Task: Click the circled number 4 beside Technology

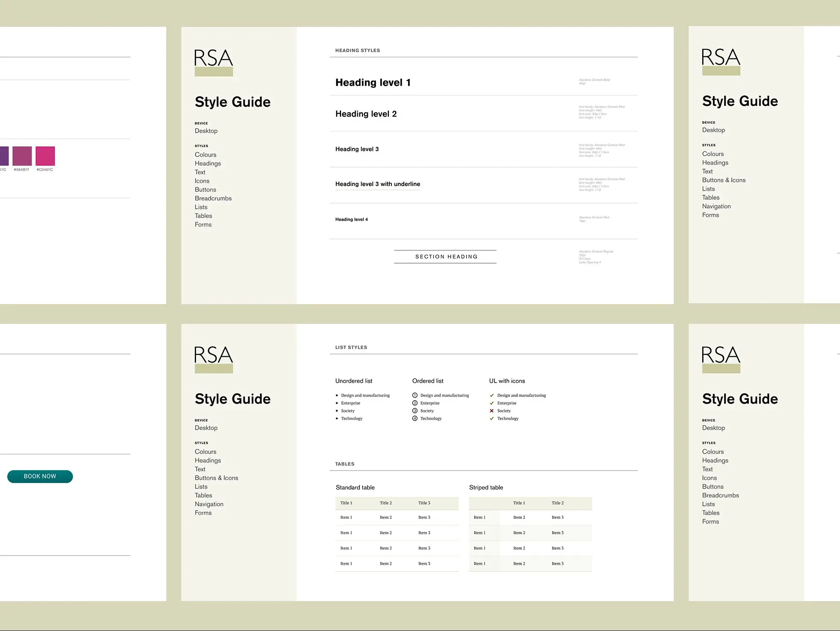Action: [x=415, y=419]
